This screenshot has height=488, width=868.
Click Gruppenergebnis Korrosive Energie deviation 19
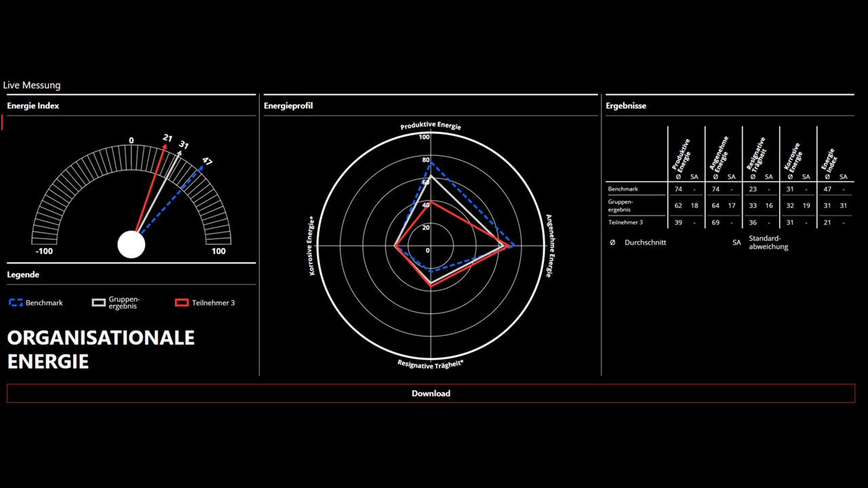pyautogui.click(x=806, y=205)
